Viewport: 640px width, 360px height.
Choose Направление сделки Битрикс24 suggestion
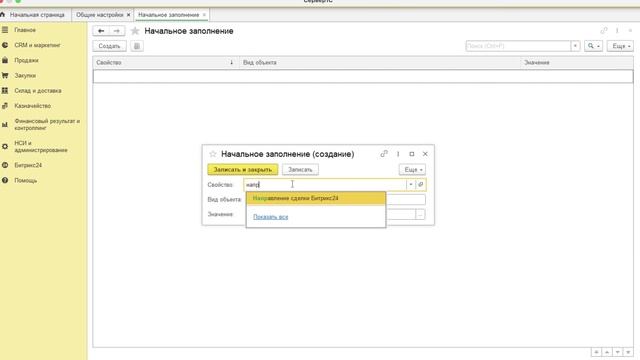pyautogui.click(x=316, y=198)
